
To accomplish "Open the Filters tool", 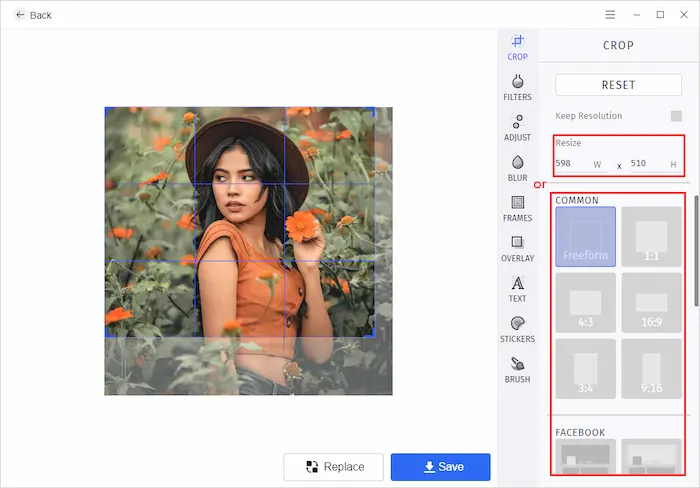I will tap(517, 88).
